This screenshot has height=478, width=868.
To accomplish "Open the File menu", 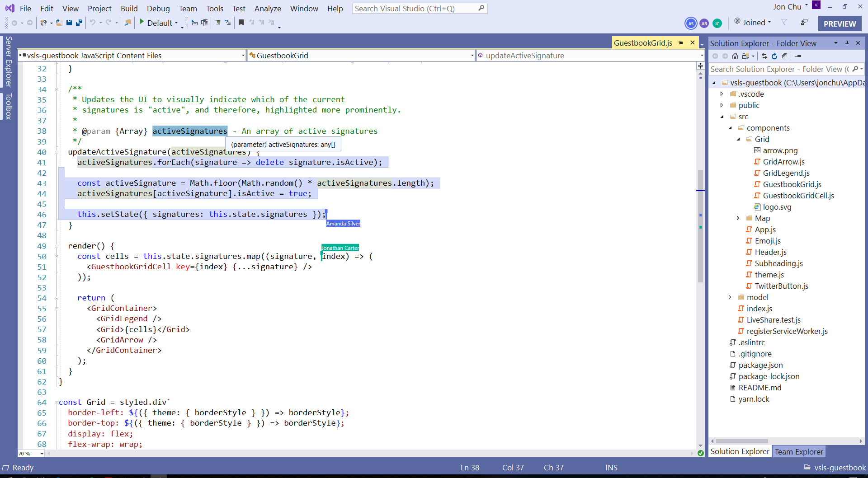I will tap(26, 8).
